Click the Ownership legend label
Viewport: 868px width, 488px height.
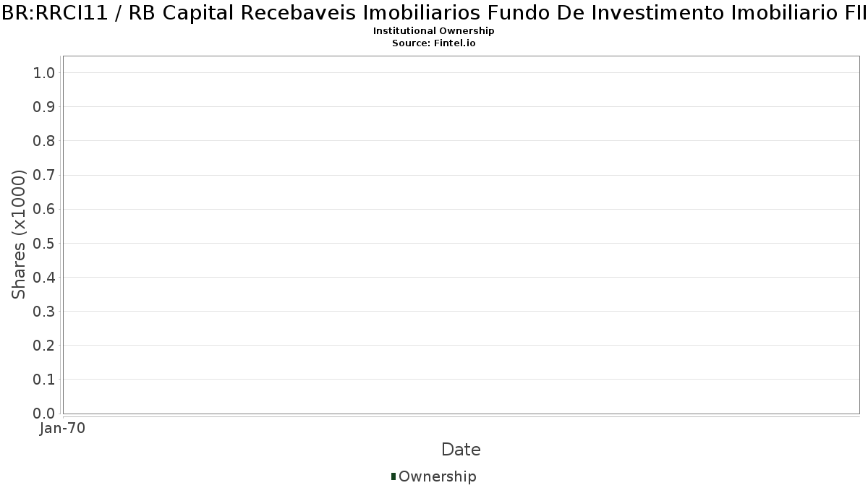pos(438,477)
